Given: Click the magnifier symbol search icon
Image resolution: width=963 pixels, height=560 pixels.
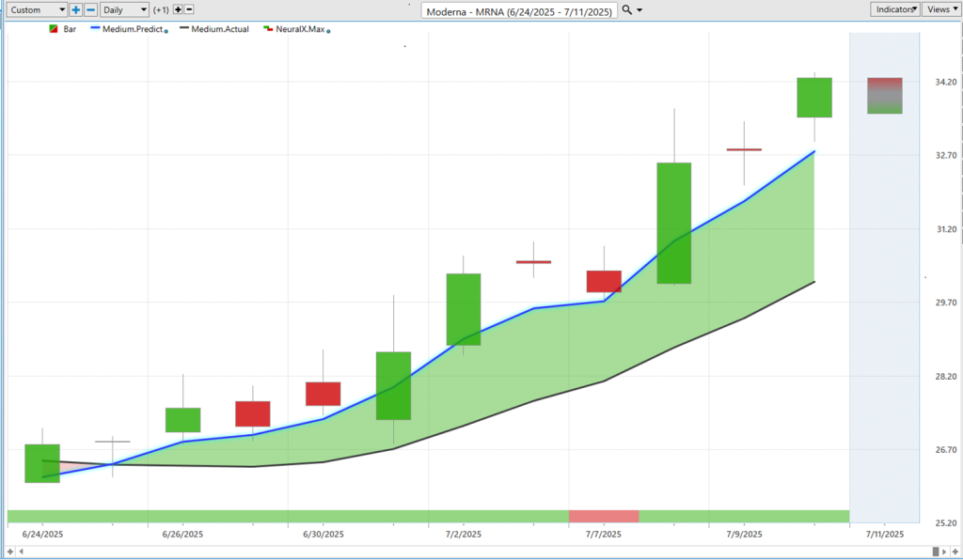Looking at the screenshot, I should tap(626, 9).
